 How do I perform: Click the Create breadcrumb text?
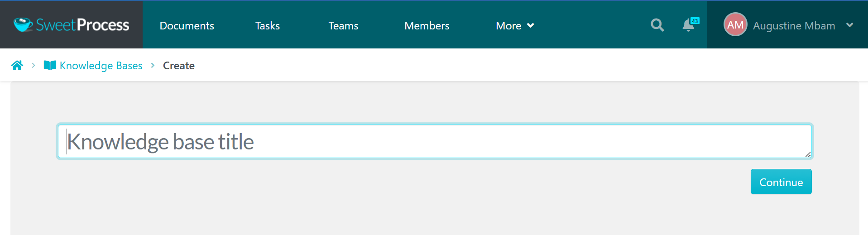[x=179, y=66]
